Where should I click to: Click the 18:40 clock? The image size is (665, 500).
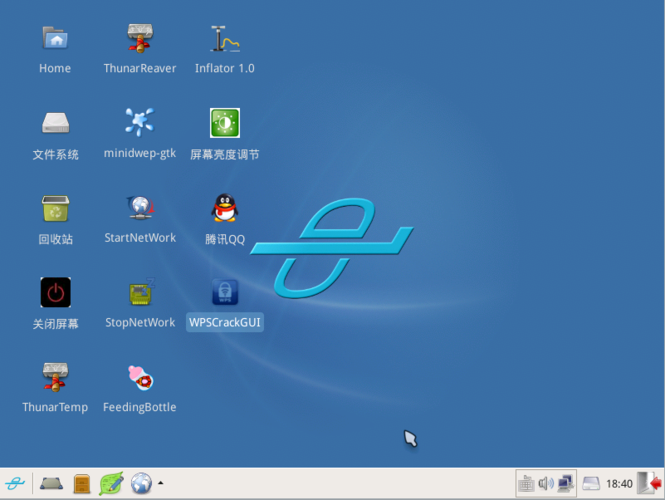619,483
